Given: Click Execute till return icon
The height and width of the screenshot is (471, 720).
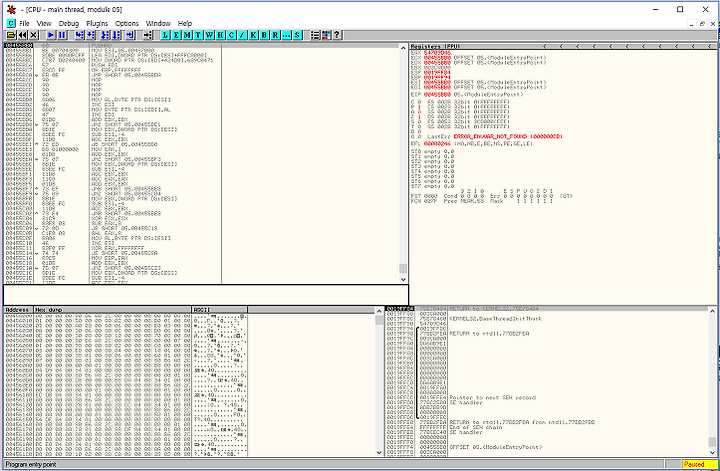Looking at the screenshot, I should [x=130, y=35].
